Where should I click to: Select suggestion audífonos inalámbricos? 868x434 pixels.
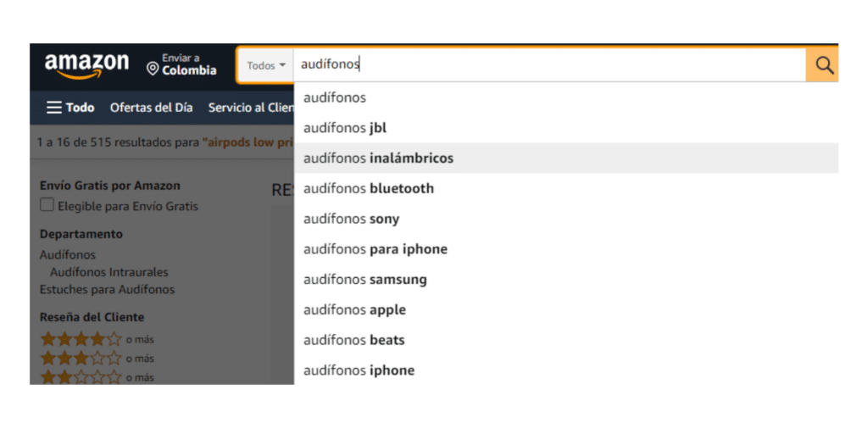566,159
